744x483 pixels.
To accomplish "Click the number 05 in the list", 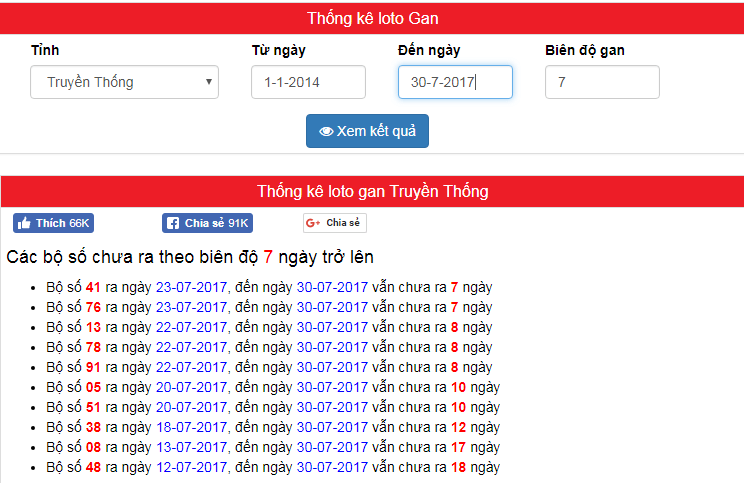I will coord(93,387).
